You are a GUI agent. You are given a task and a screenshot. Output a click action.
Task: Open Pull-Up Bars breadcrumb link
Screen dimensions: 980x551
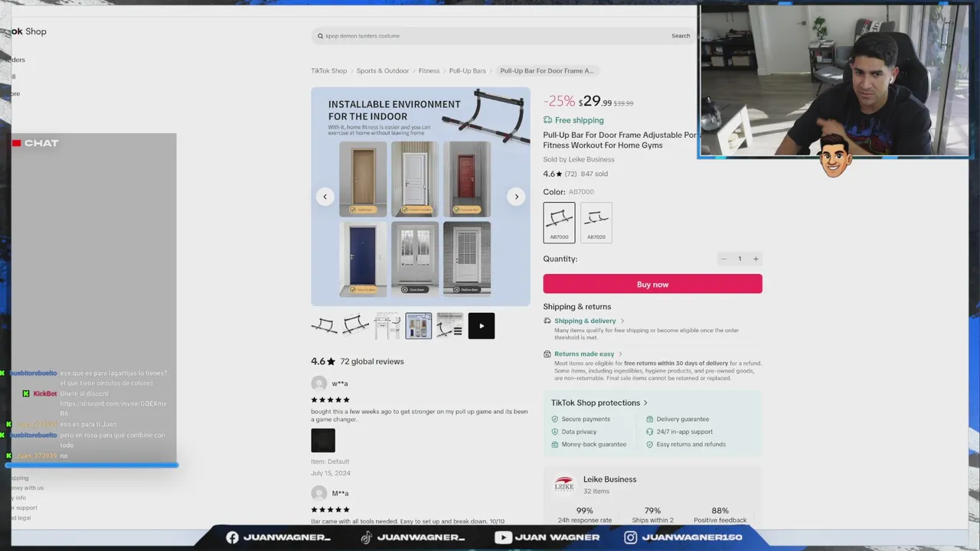point(467,71)
